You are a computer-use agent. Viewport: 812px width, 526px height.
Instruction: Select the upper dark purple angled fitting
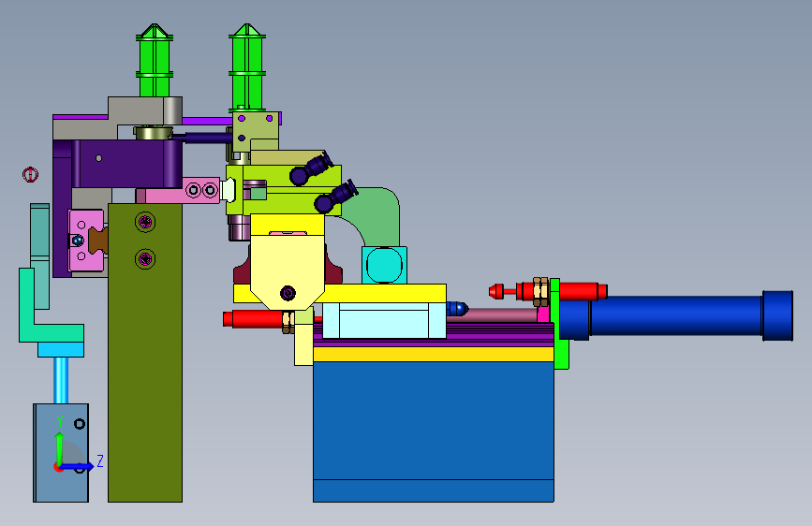311,168
